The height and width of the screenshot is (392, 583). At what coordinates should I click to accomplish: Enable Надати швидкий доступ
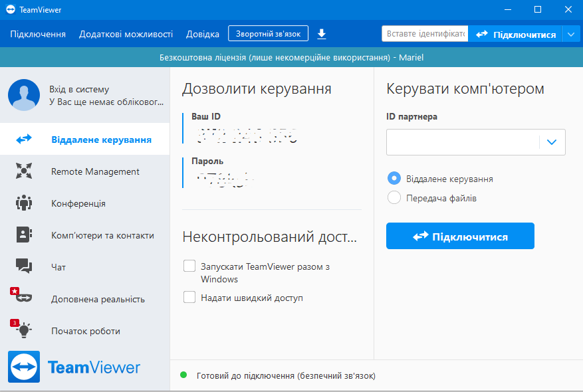[189, 298]
